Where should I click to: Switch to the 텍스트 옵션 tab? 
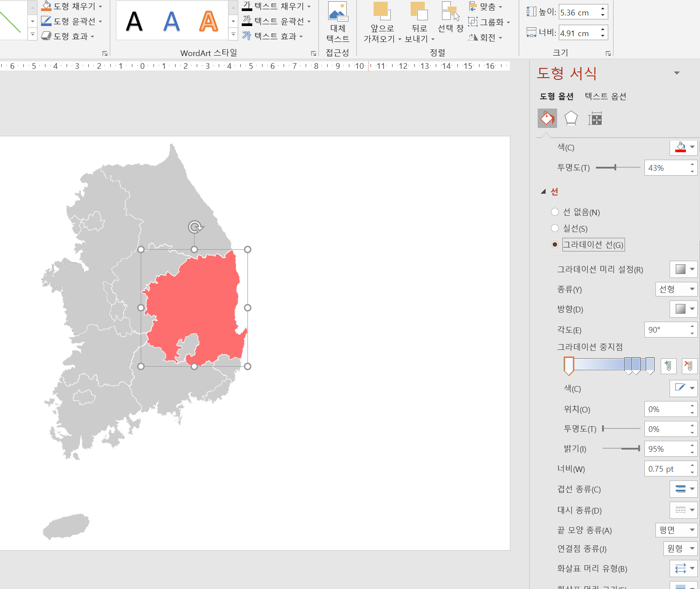(x=606, y=96)
